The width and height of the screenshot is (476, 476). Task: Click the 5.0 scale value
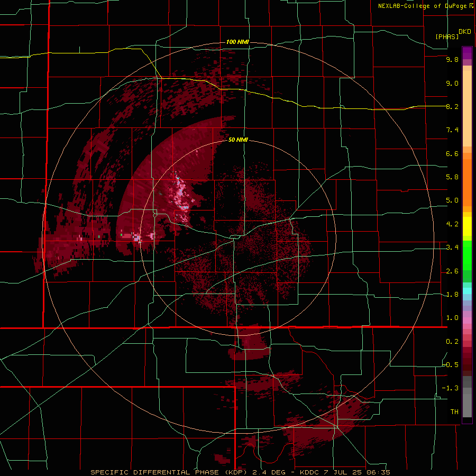pyautogui.click(x=452, y=200)
